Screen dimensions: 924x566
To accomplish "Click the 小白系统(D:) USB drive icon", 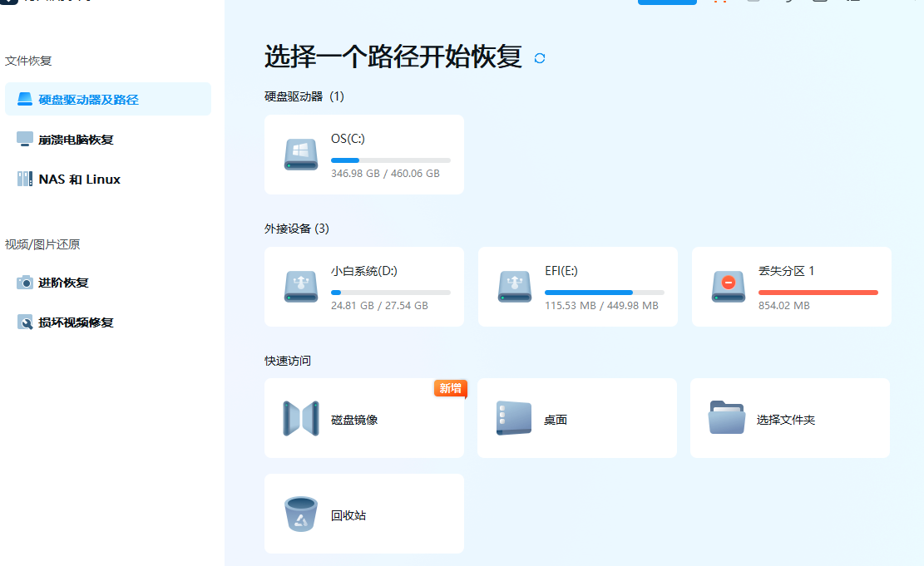I will click(x=300, y=286).
